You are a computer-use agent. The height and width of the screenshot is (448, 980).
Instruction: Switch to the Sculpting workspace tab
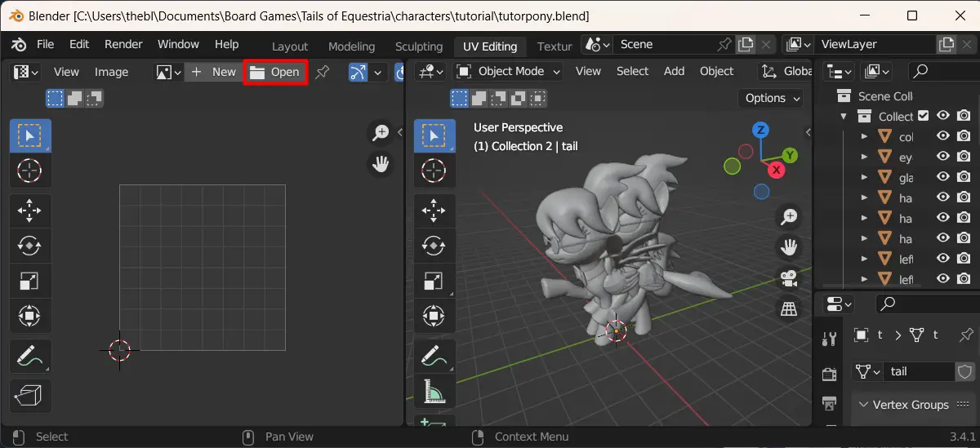coord(419,47)
